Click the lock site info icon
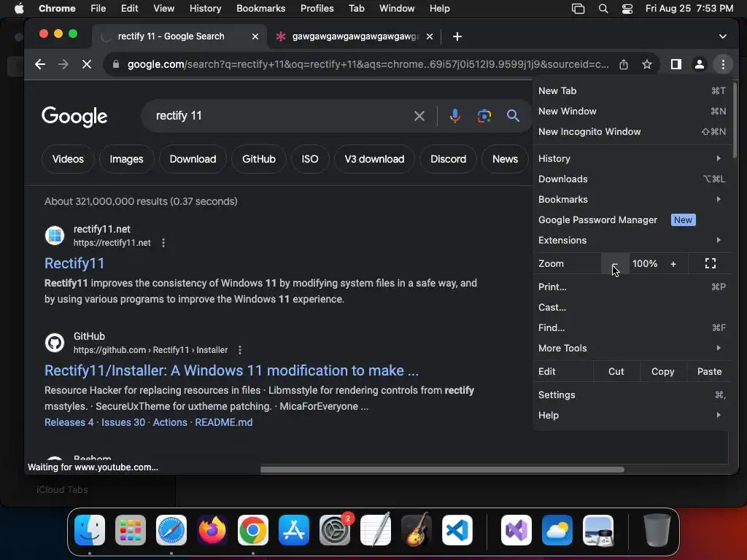 tap(116, 64)
